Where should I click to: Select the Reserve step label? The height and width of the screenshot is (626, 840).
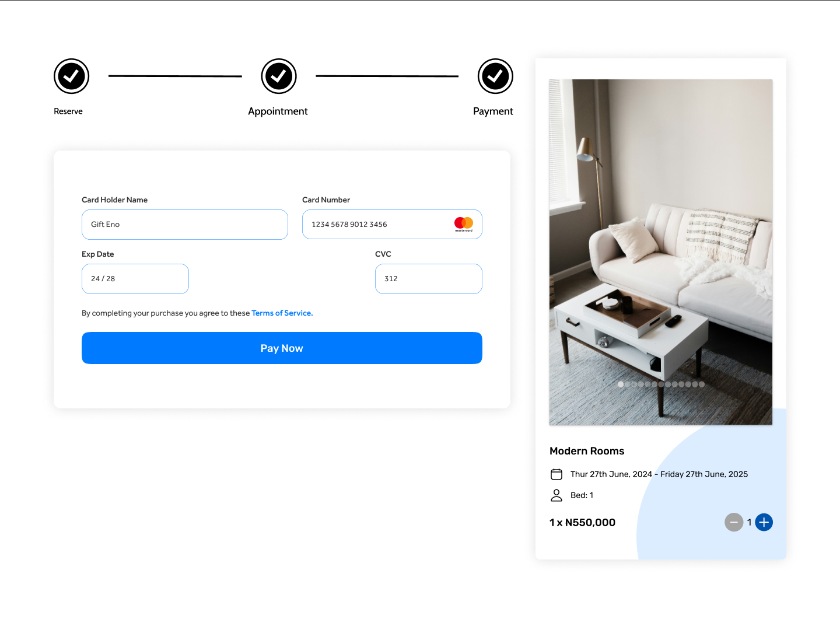68,111
